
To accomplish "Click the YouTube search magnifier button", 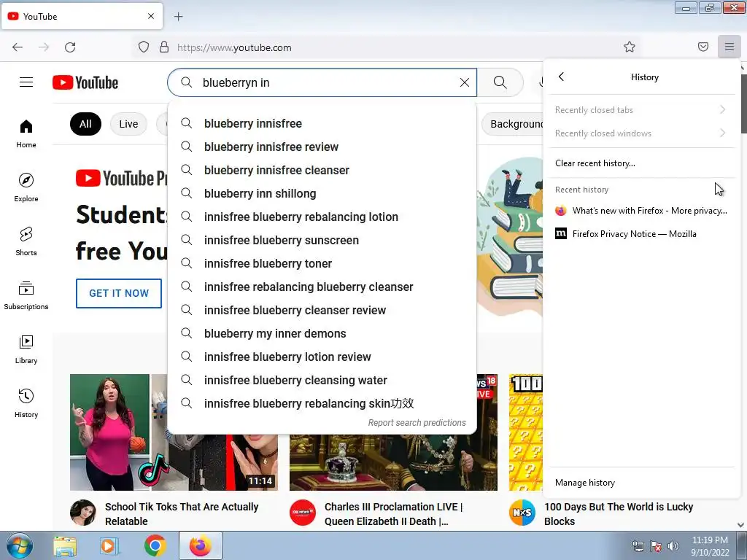I will click(500, 82).
